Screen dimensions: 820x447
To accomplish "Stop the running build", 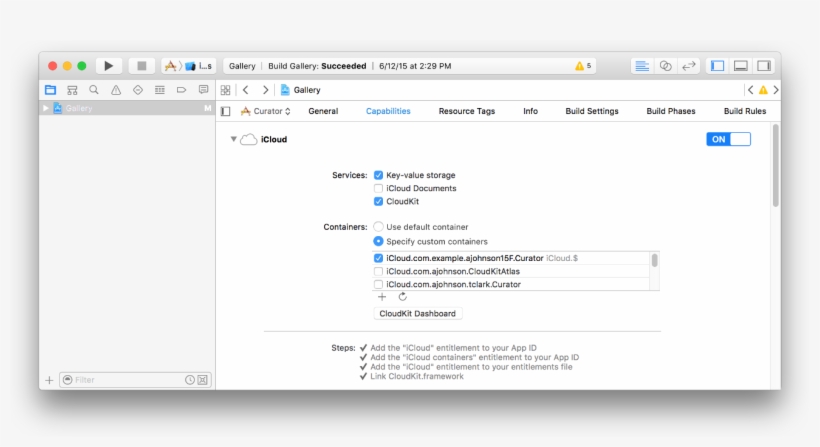I will click(x=141, y=66).
